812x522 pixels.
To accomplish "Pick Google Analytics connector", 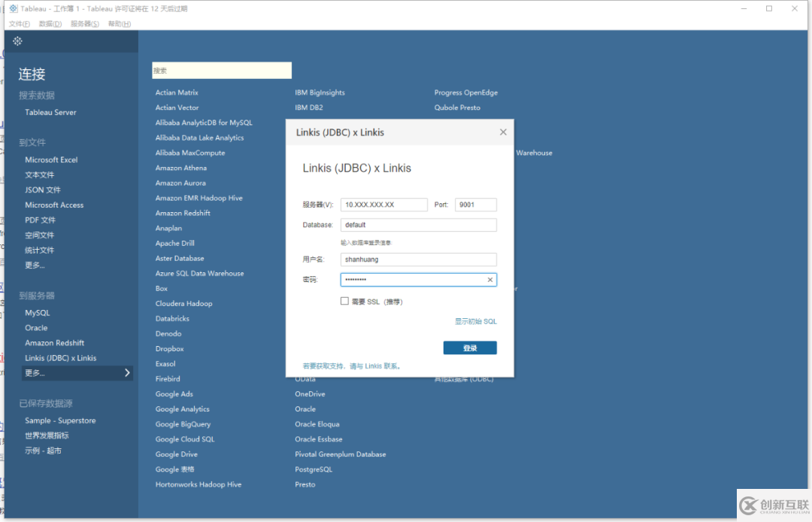I will [182, 409].
